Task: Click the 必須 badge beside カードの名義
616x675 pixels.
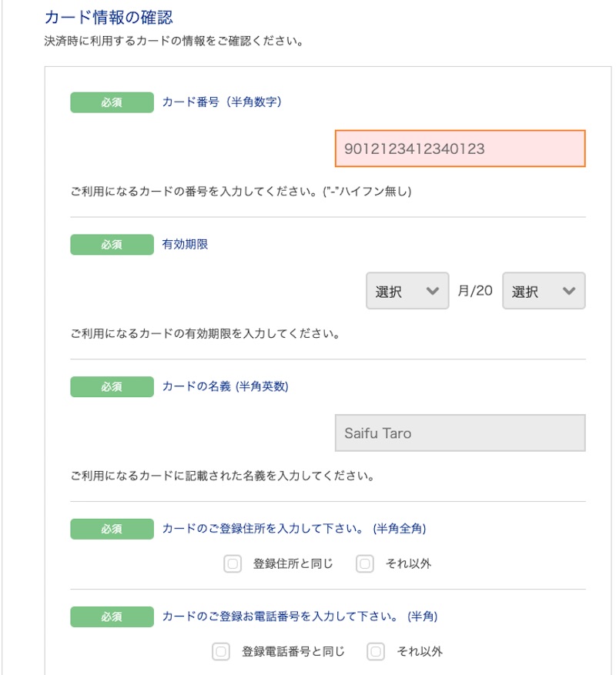Action: pos(112,386)
